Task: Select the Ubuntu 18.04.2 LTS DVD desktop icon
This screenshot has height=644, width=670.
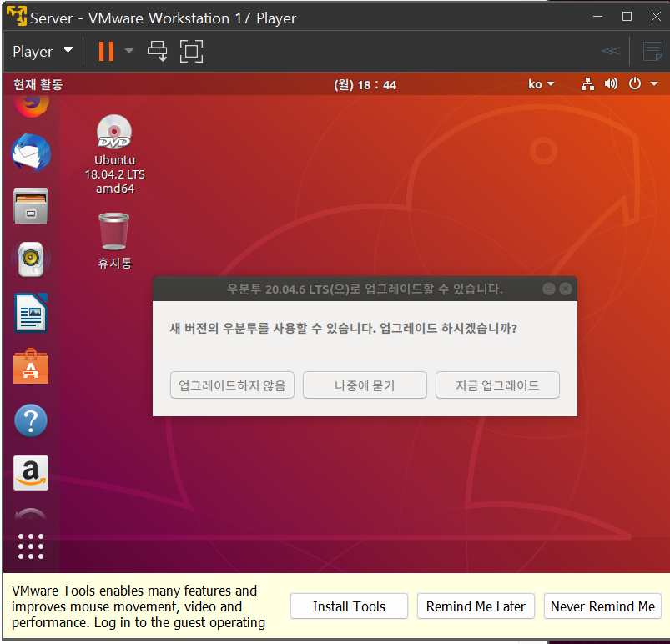Action: (114, 153)
